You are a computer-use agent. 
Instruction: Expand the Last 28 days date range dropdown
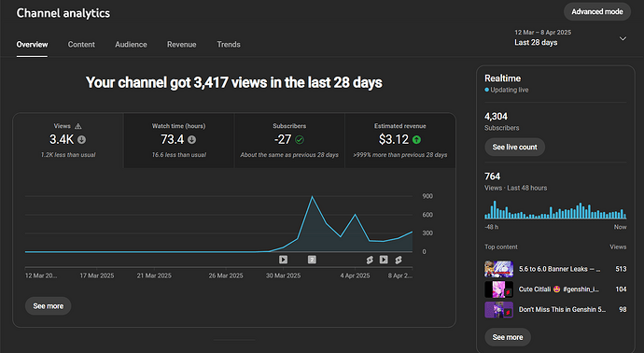click(x=571, y=37)
